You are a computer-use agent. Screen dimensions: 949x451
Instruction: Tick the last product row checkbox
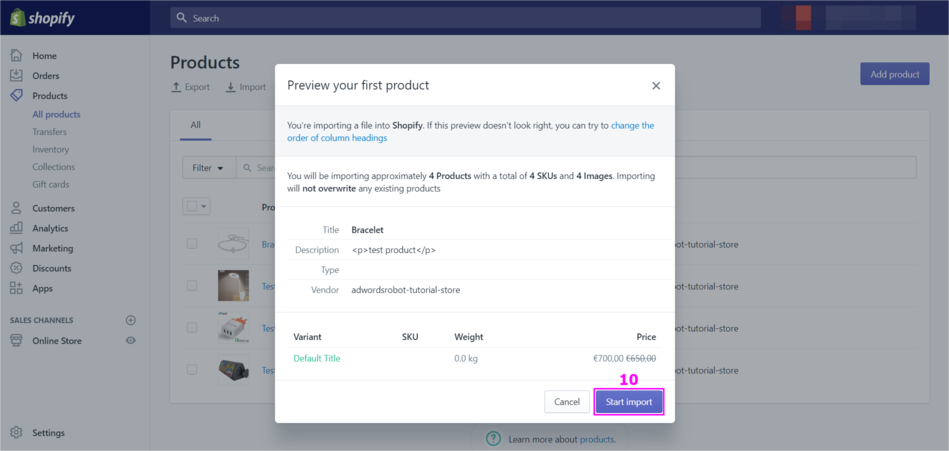pos(192,370)
